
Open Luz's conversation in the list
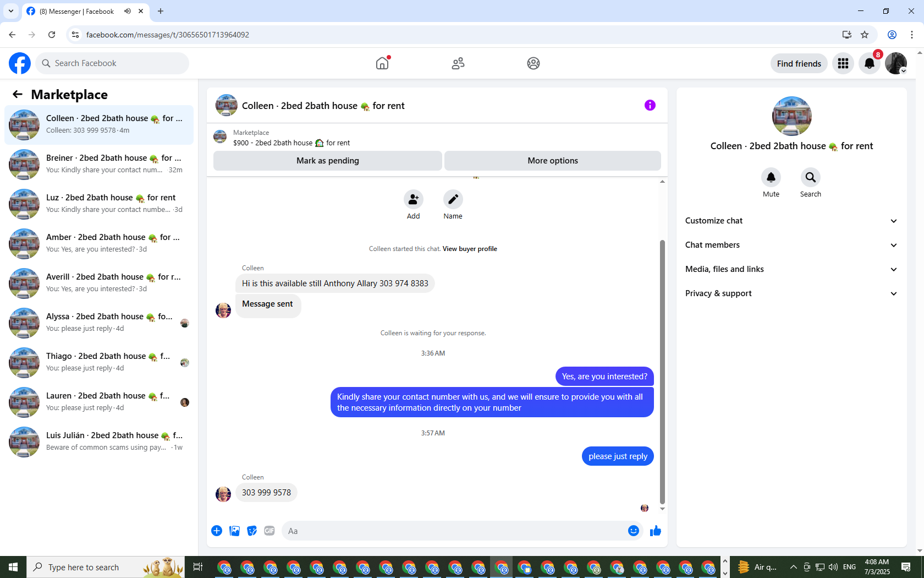(x=99, y=204)
